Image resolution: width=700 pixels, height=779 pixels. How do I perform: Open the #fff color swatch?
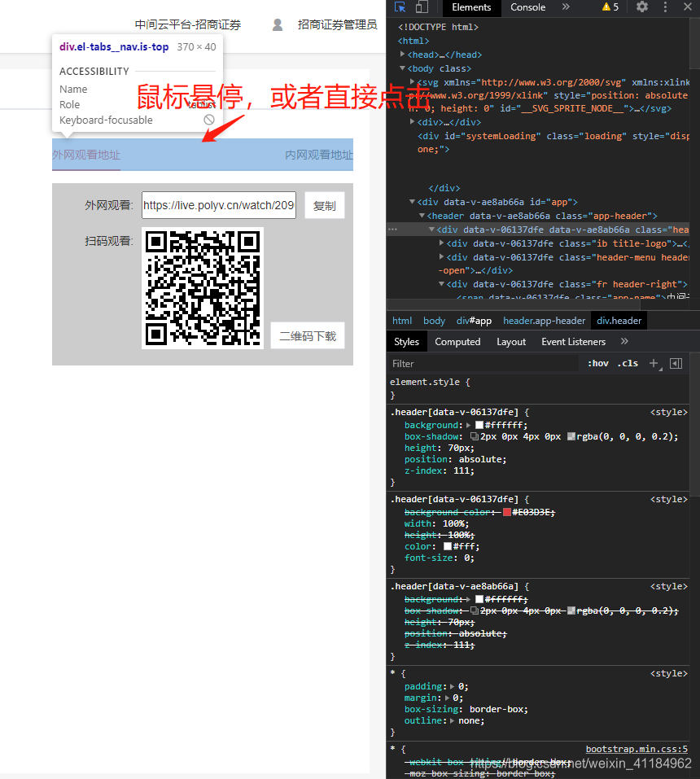click(448, 546)
